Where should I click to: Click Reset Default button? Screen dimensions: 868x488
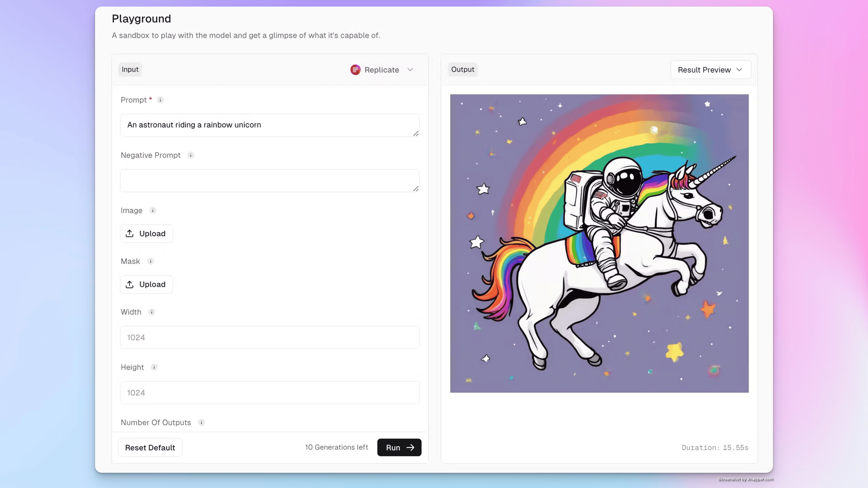click(x=150, y=448)
